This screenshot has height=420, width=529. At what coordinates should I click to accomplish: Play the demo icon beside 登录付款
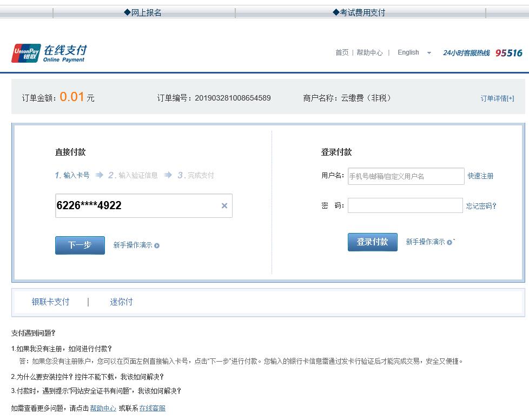click(x=450, y=242)
